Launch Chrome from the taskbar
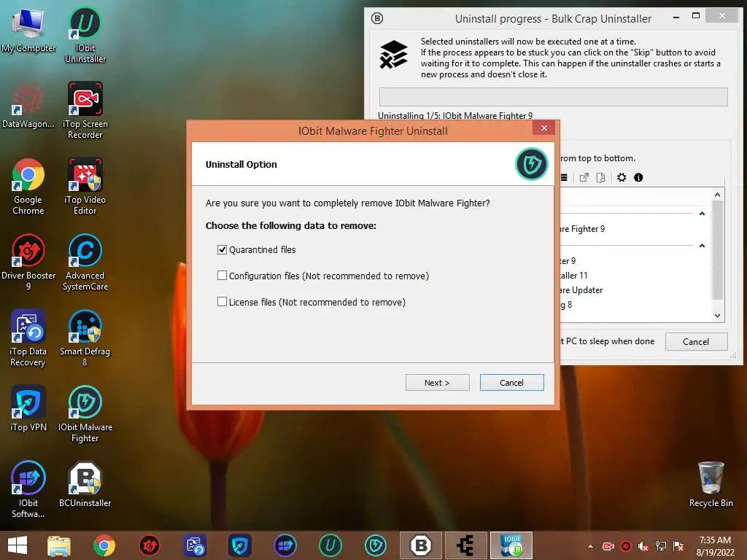This screenshot has width=747, height=560. (104, 545)
